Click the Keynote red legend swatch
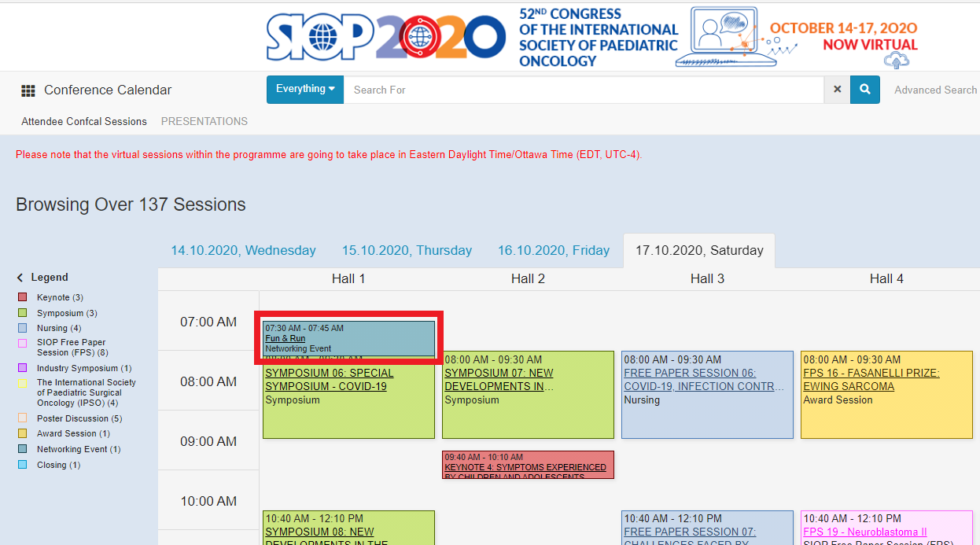The width and height of the screenshot is (980, 545). click(x=22, y=297)
